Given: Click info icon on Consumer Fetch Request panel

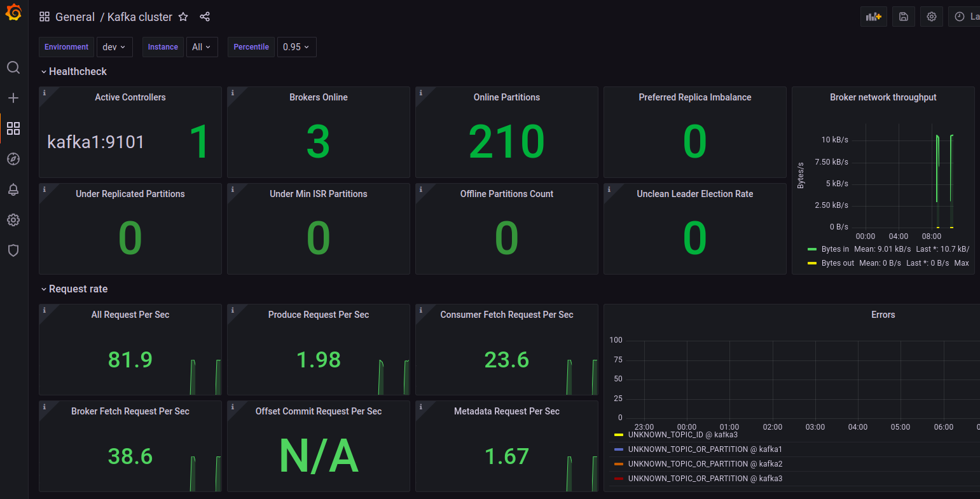Looking at the screenshot, I should pyautogui.click(x=420, y=310).
